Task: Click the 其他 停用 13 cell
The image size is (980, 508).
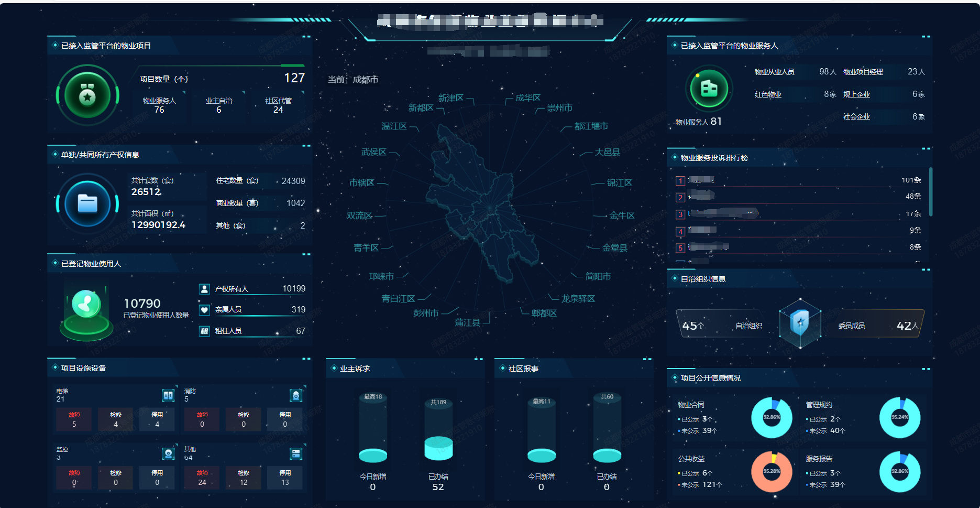Action: click(x=285, y=478)
